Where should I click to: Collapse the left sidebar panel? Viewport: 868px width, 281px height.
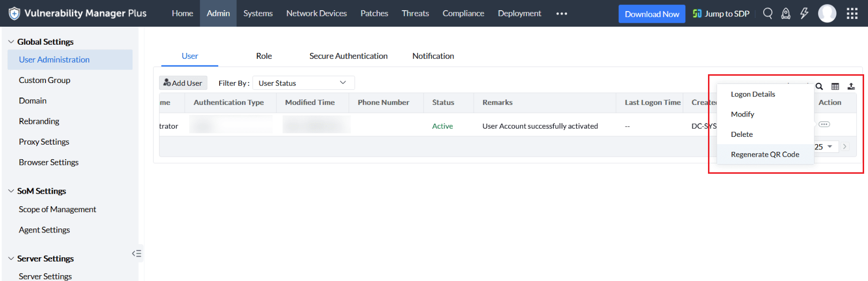click(x=137, y=253)
